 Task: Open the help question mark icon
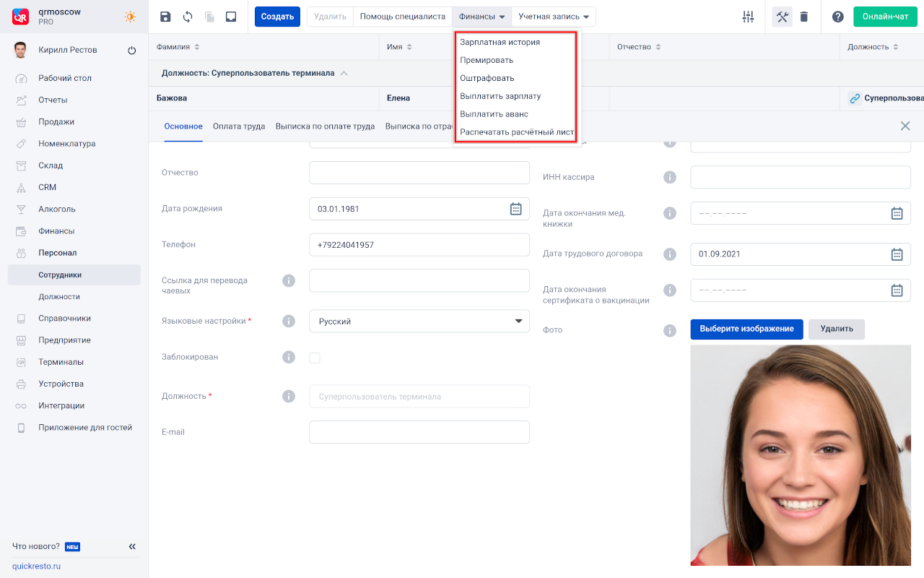[838, 17]
